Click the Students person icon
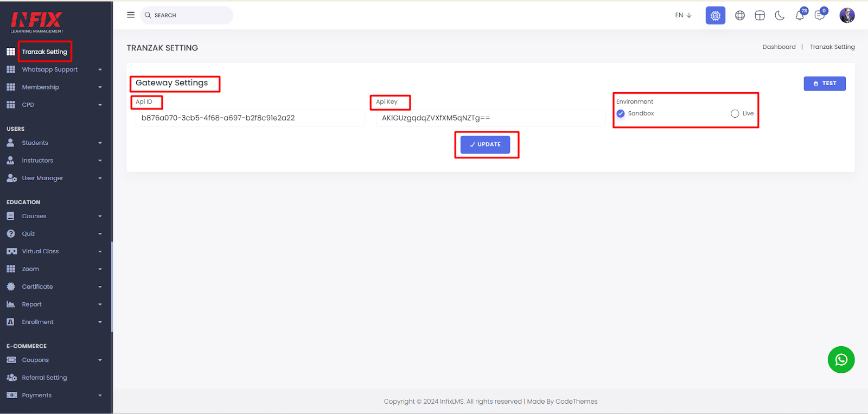This screenshot has height=414, width=868. 10,143
